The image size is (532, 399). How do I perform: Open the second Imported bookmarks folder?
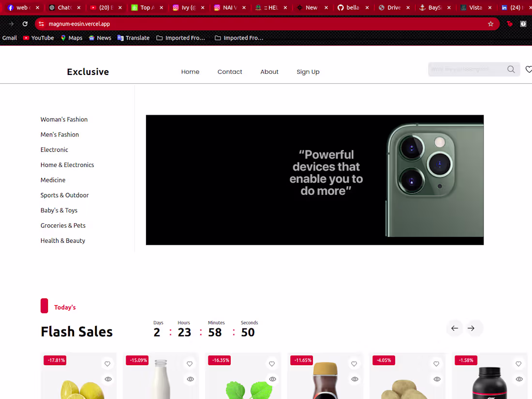click(239, 38)
